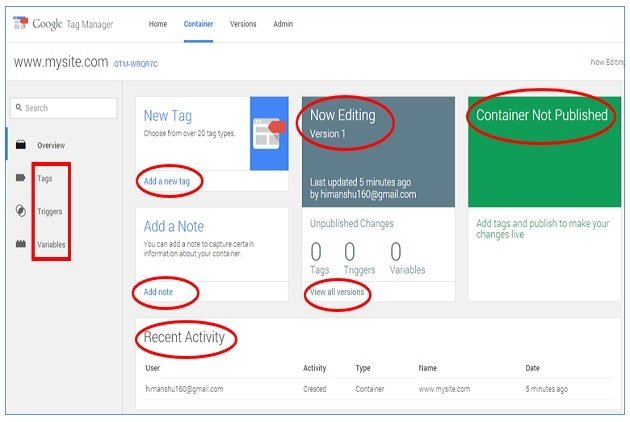The width and height of the screenshot is (630, 422).
Task: Click the User column header
Action: (x=153, y=368)
